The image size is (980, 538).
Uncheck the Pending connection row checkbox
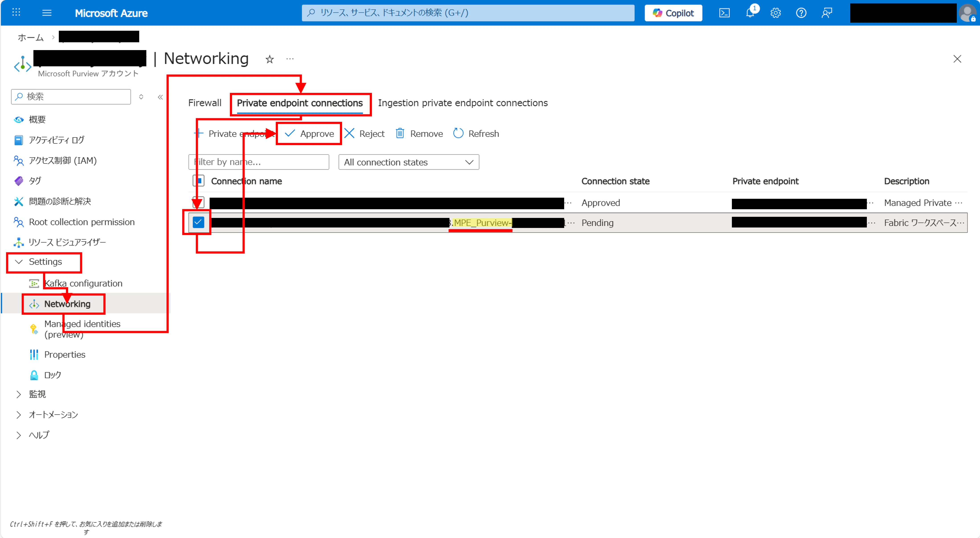[198, 222]
